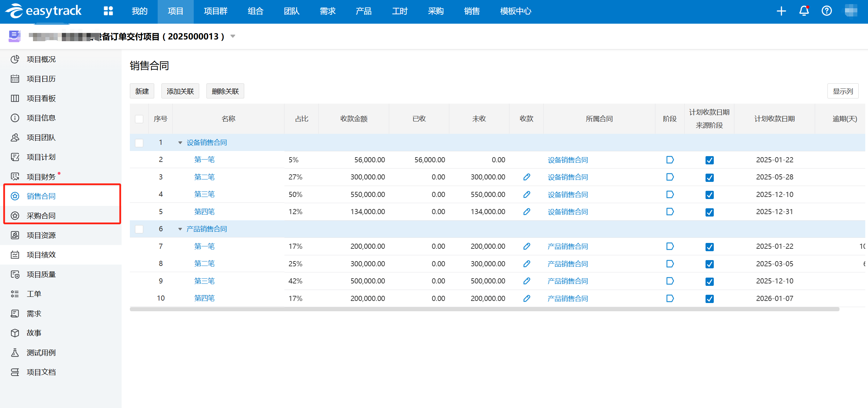Collapse the 产品销售合同 group
This screenshot has height=408, width=868.
180,229
